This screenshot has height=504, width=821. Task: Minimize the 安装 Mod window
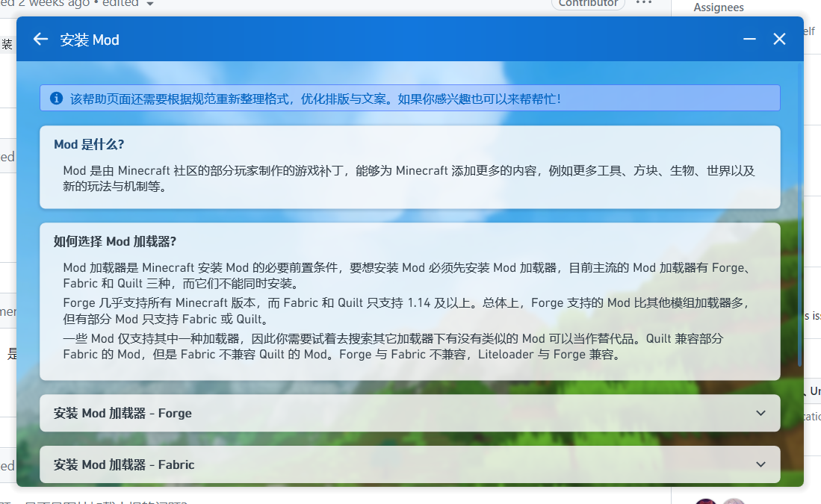[749, 40]
